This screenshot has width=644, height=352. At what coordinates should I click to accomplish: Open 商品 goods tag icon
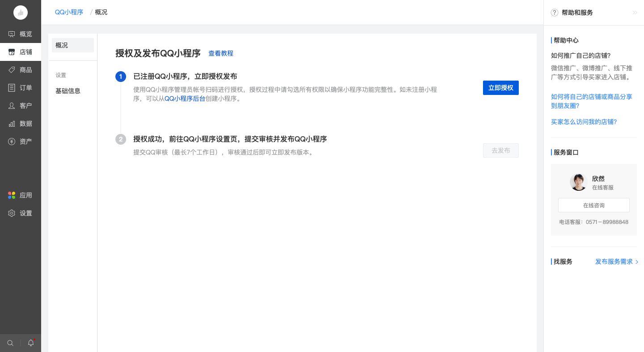tap(12, 70)
